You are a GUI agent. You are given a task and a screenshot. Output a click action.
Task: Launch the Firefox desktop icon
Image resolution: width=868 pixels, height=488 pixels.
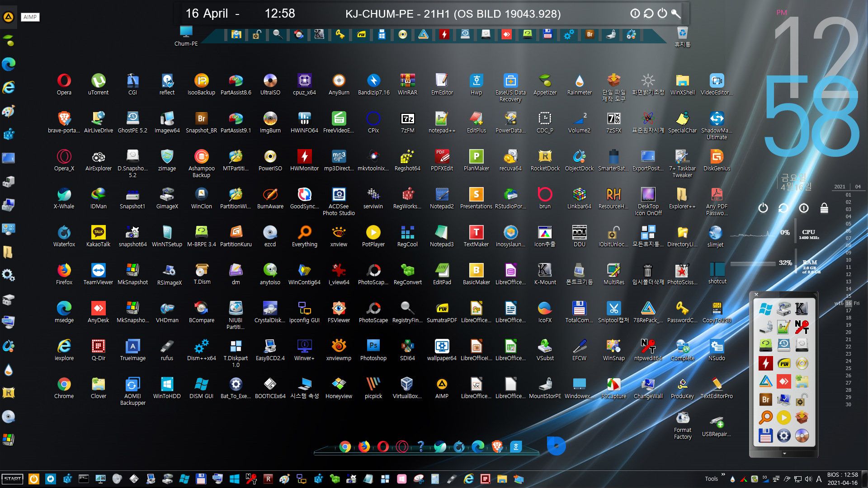pyautogui.click(x=64, y=274)
